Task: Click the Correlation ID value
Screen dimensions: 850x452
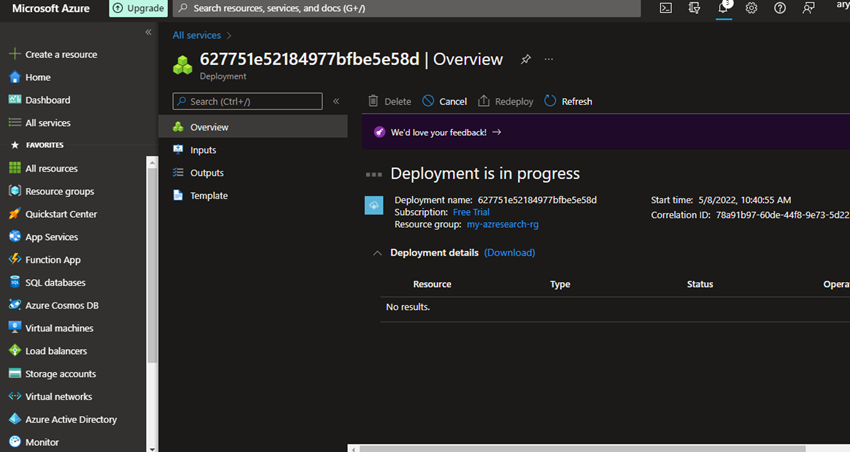Action: coord(782,215)
